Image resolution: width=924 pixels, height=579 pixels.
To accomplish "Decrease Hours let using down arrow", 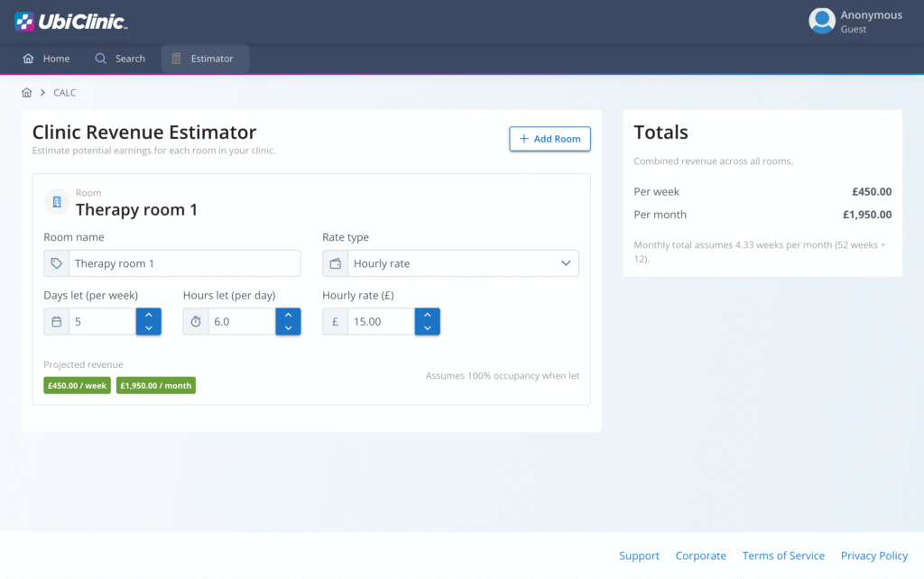I will [x=288, y=328].
